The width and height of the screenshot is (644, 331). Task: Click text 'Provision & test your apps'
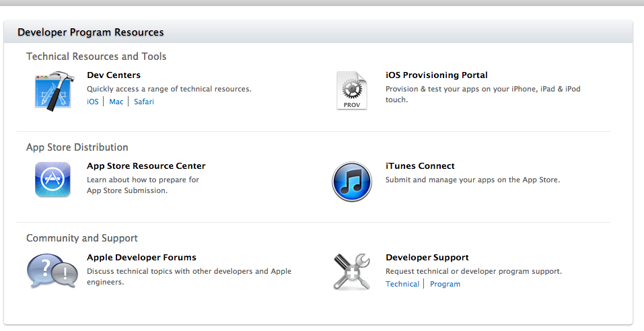(433, 89)
